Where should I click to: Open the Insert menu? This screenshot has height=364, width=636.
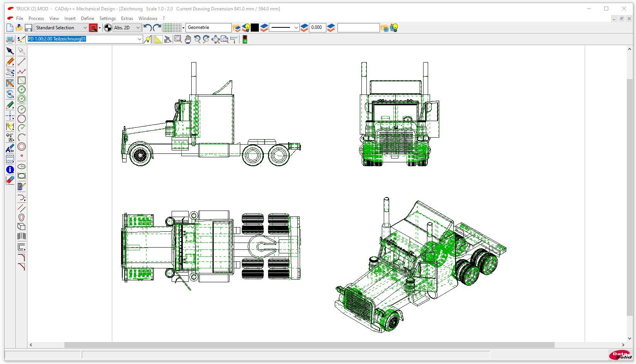(70, 19)
